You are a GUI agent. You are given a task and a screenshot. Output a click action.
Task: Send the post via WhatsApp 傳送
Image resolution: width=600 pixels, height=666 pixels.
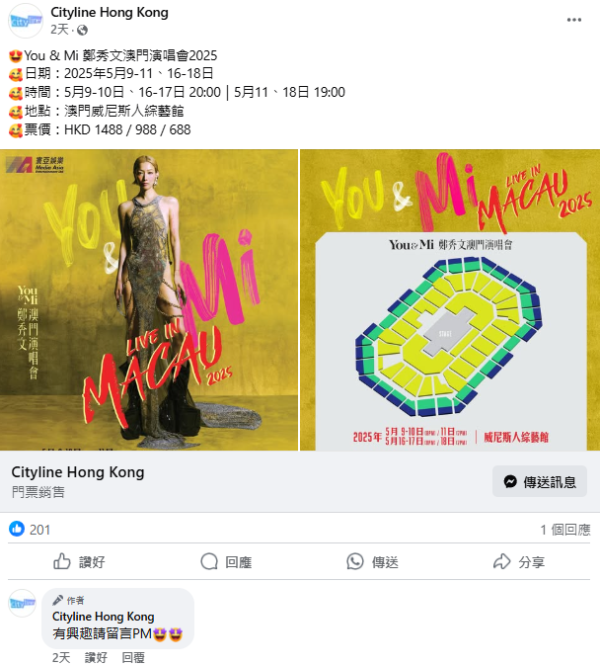[372, 562]
